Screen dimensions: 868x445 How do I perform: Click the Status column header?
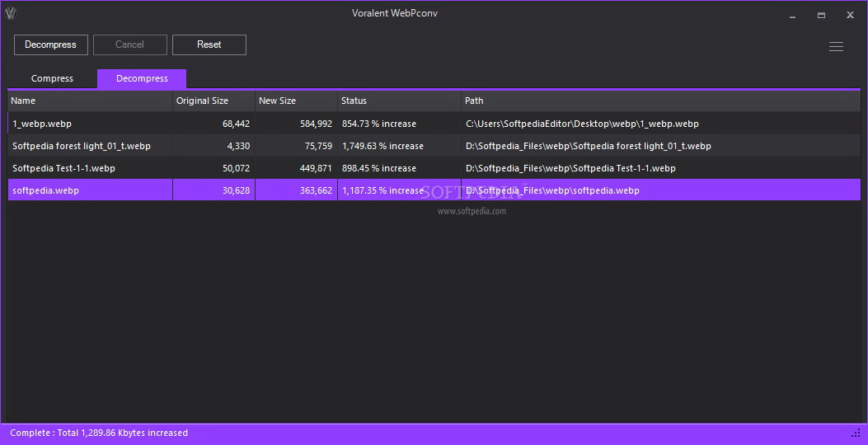399,101
